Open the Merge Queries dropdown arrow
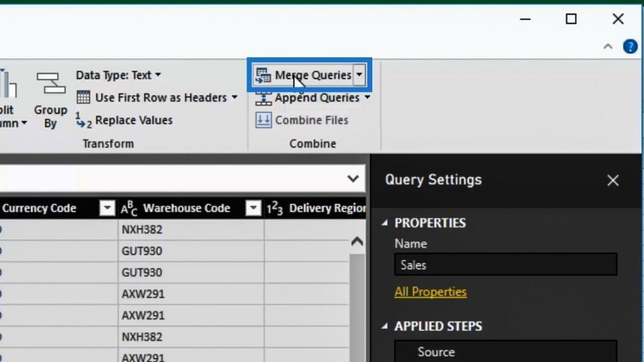Screen dimensions: 644x362 tap(359, 75)
